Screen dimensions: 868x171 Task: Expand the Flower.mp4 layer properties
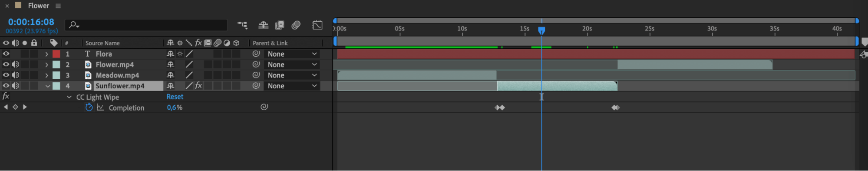click(46, 64)
